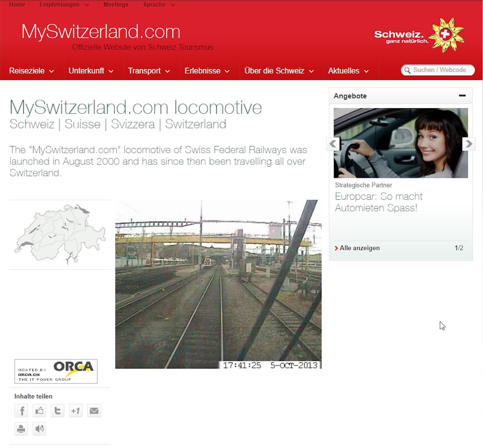
Task: Click the Google +1 share icon
Action: tap(75, 411)
